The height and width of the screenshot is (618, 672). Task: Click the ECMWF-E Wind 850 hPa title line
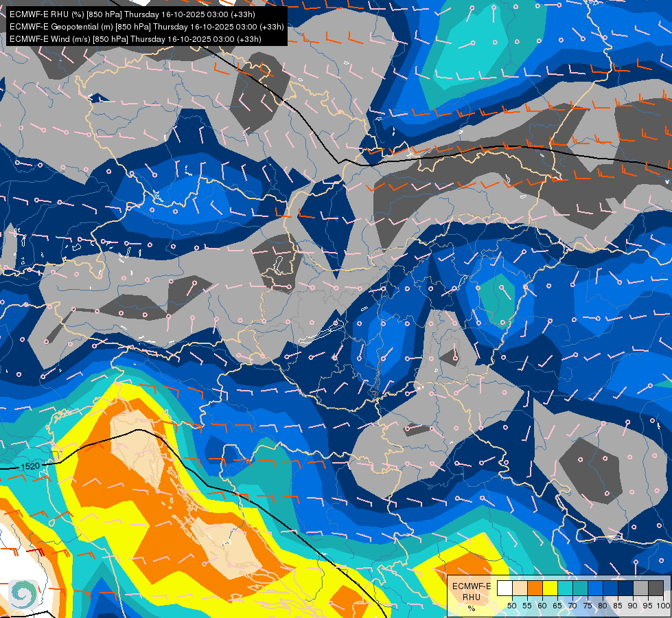(x=135, y=39)
